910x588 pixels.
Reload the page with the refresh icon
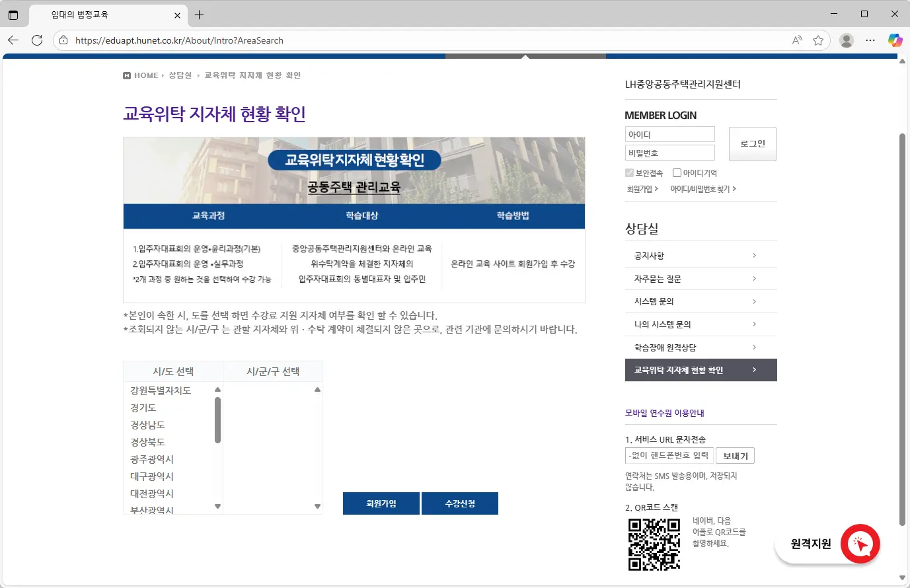coord(37,40)
